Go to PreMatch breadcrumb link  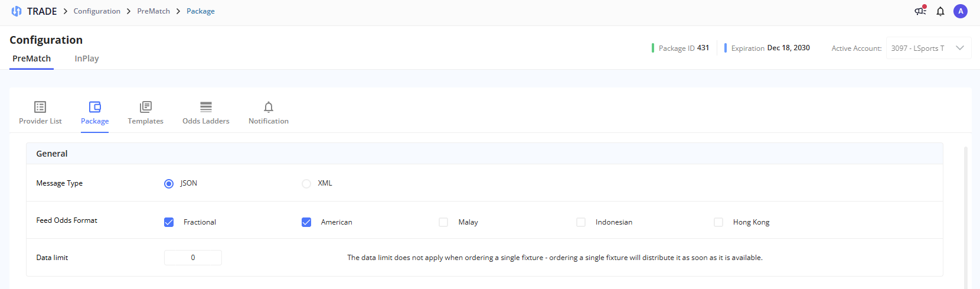coord(153,11)
